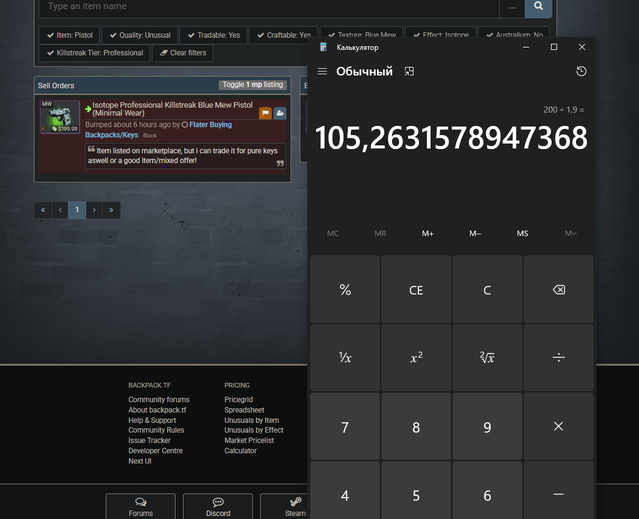Open the calculator hamburger navigation menu
This screenshot has height=519, width=639.
click(322, 72)
